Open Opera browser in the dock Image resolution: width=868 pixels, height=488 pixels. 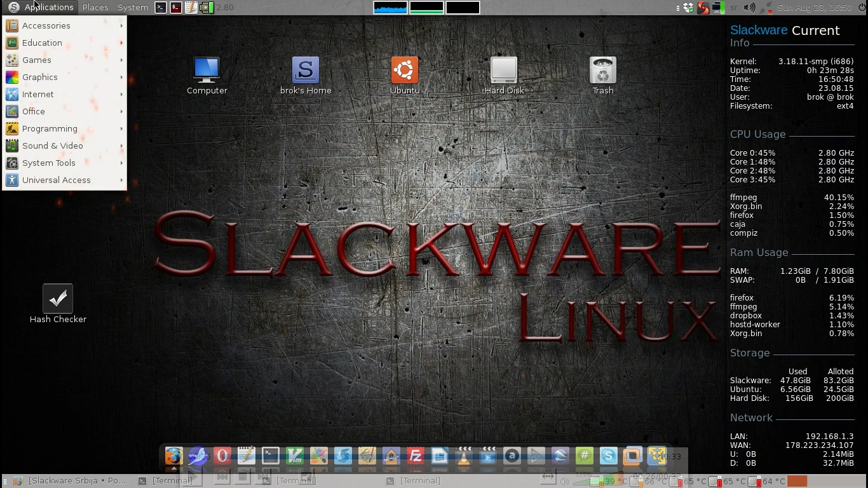[222, 456]
